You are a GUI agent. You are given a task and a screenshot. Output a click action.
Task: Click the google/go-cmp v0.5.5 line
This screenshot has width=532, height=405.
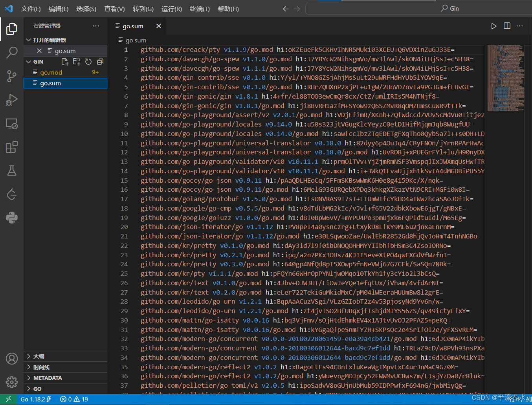coord(303,208)
